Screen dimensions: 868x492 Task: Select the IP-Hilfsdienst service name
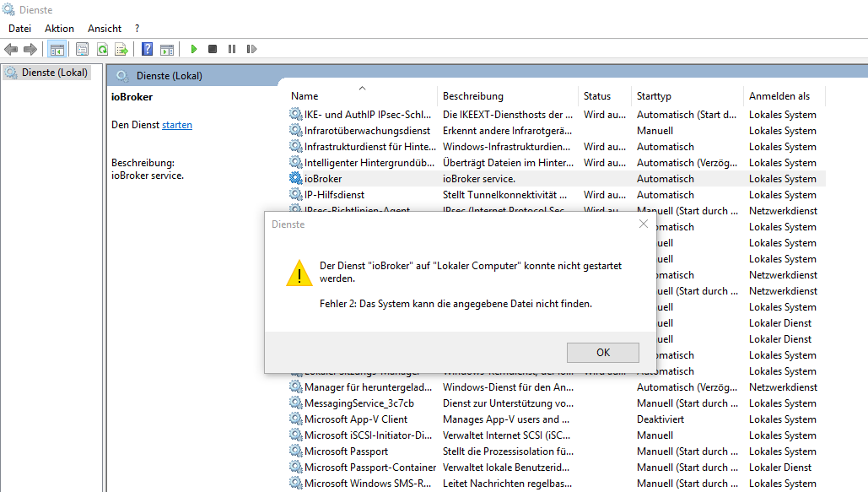click(x=334, y=194)
